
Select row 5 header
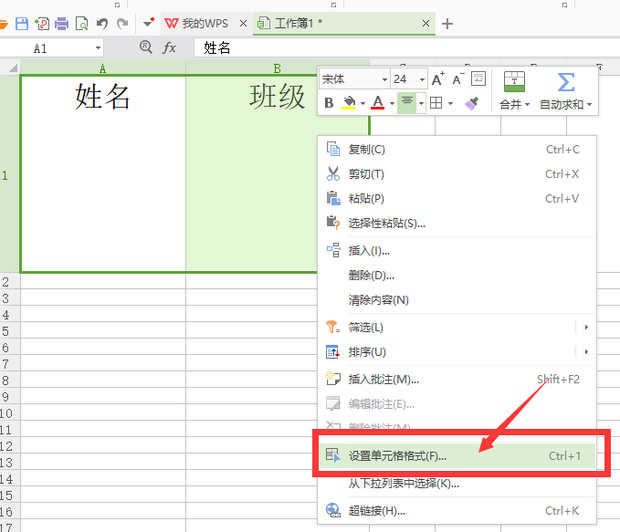click(9, 331)
